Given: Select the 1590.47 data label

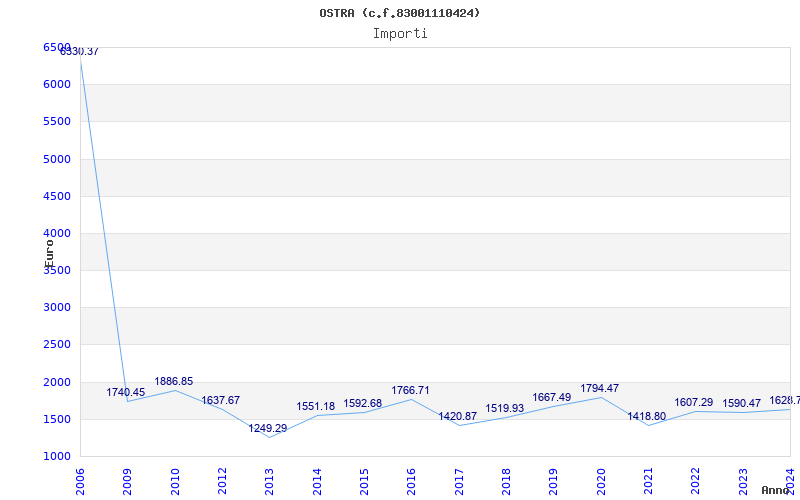Looking at the screenshot, I should coord(741,403).
